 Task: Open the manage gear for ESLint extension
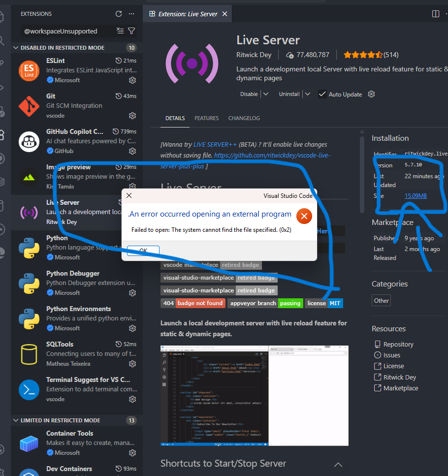pyautogui.click(x=132, y=80)
